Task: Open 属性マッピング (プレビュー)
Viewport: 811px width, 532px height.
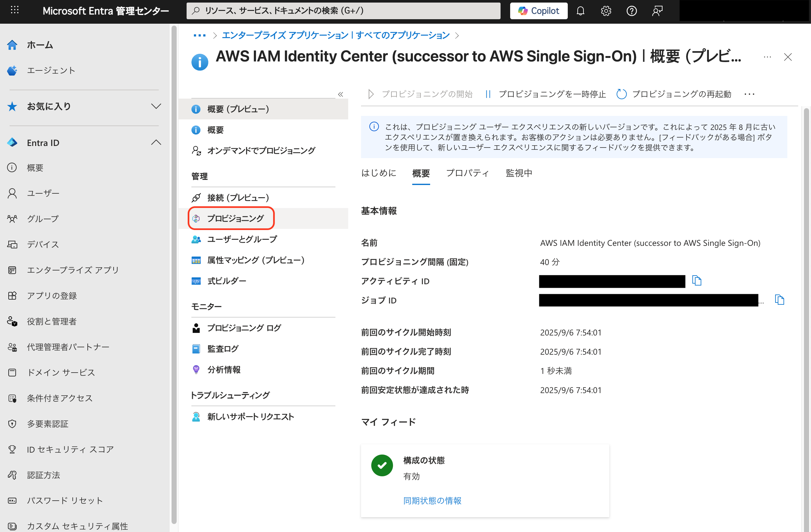Action: click(x=256, y=260)
